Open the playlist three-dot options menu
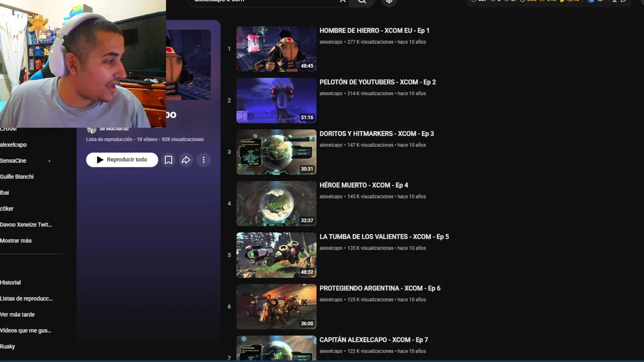This screenshot has width=644, height=362. coord(203,160)
